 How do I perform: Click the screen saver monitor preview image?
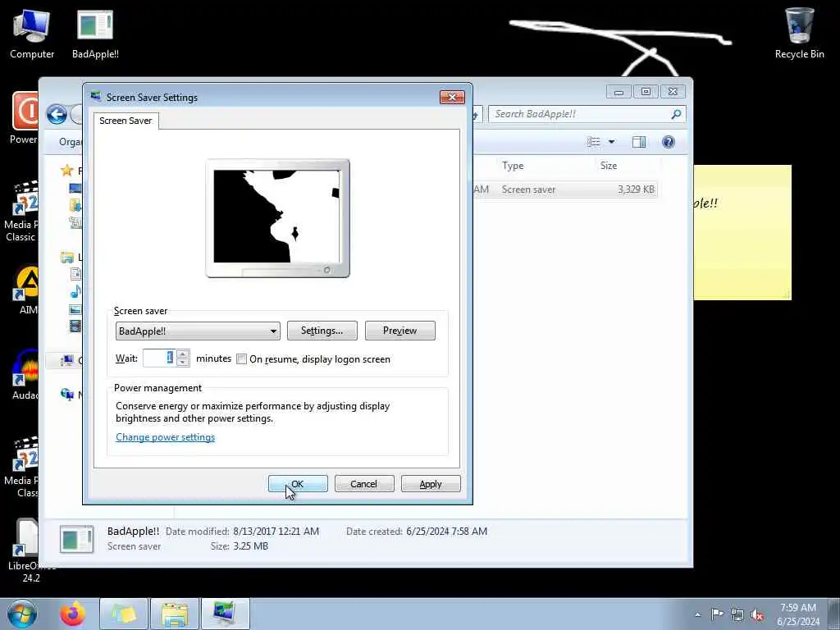(x=277, y=217)
